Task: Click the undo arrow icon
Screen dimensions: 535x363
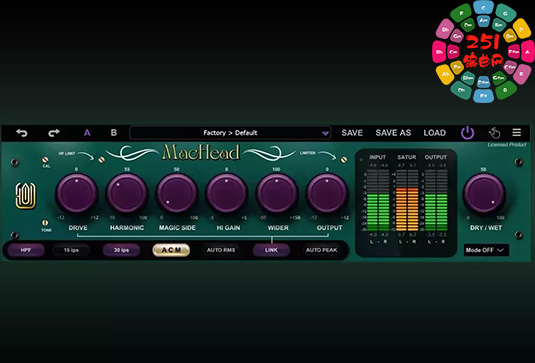Action: pyautogui.click(x=22, y=133)
